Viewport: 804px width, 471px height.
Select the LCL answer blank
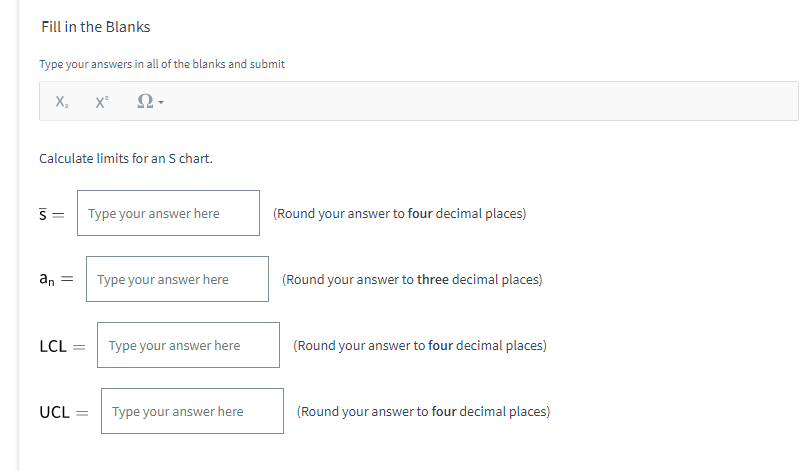coord(188,345)
